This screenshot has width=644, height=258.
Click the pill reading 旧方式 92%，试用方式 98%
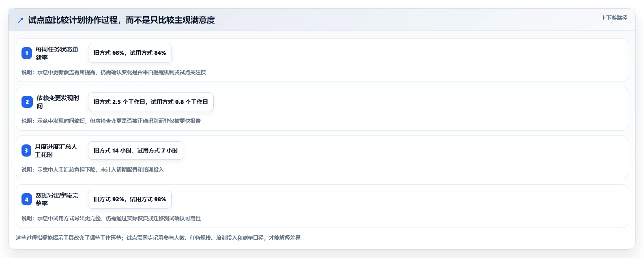[130, 199]
